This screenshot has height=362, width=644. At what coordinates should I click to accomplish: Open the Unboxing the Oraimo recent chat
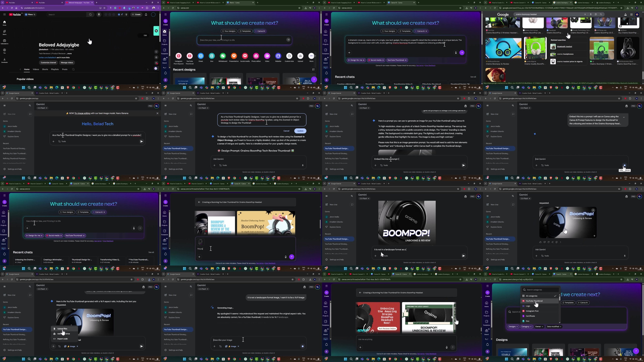point(27,261)
